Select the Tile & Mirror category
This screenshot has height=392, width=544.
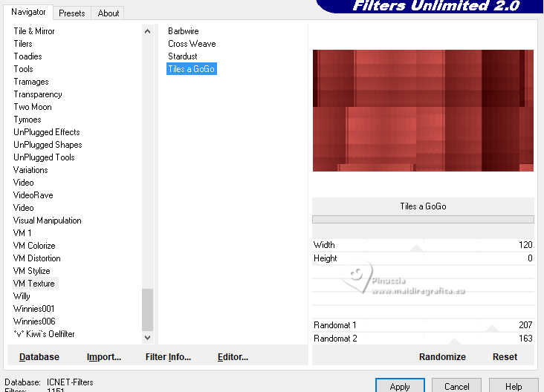point(34,31)
